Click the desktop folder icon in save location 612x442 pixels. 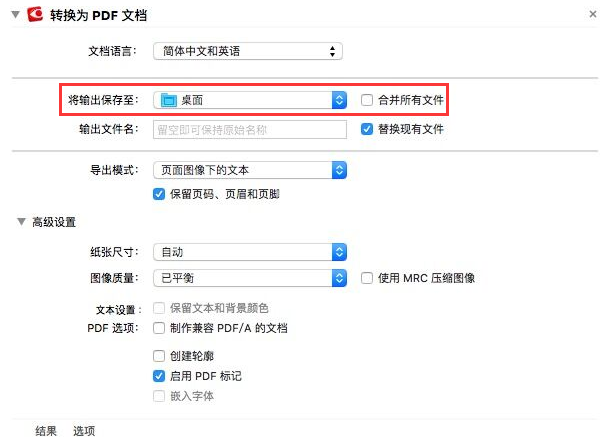point(168,100)
